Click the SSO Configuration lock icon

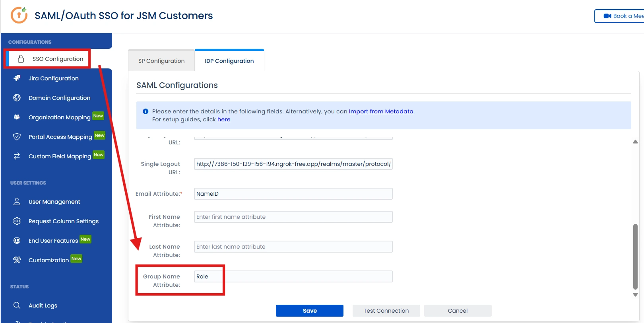coord(21,59)
